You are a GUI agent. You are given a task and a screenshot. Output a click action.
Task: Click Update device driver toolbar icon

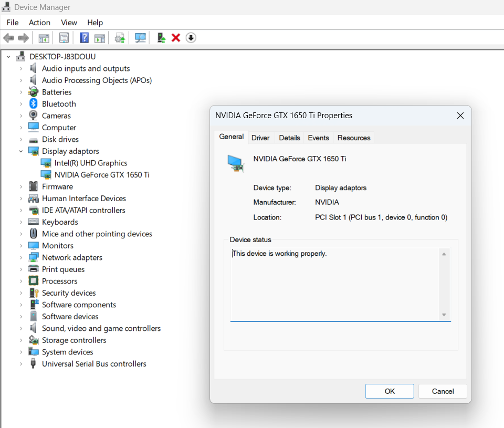(120, 38)
